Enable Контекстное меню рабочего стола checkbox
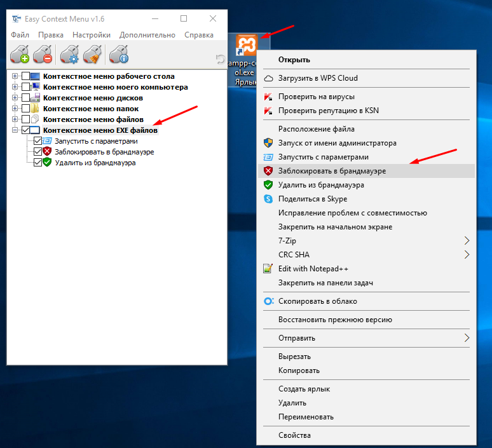Viewport: 492px width, 448px height. pyautogui.click(x=25, y=76)
